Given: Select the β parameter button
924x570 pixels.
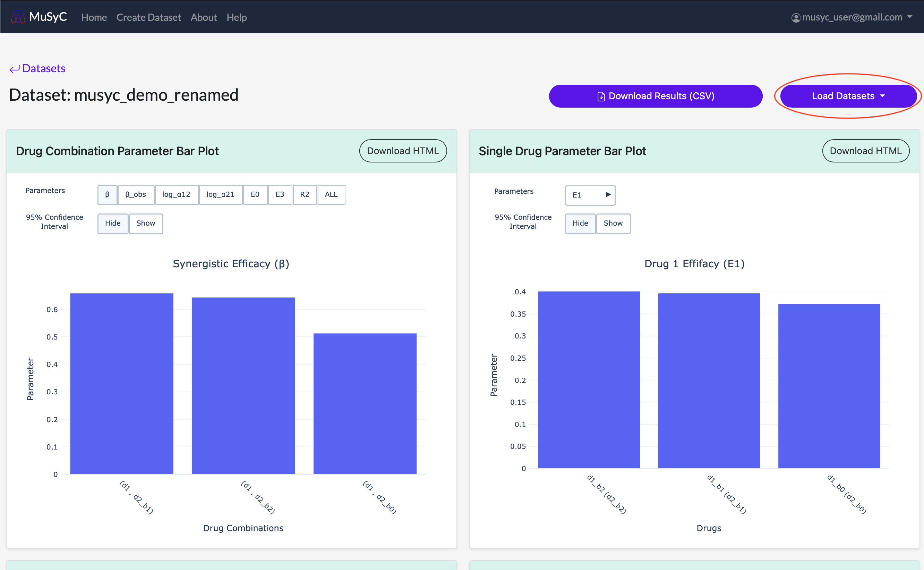Looking at the screenshot, I should click(108, 194).
